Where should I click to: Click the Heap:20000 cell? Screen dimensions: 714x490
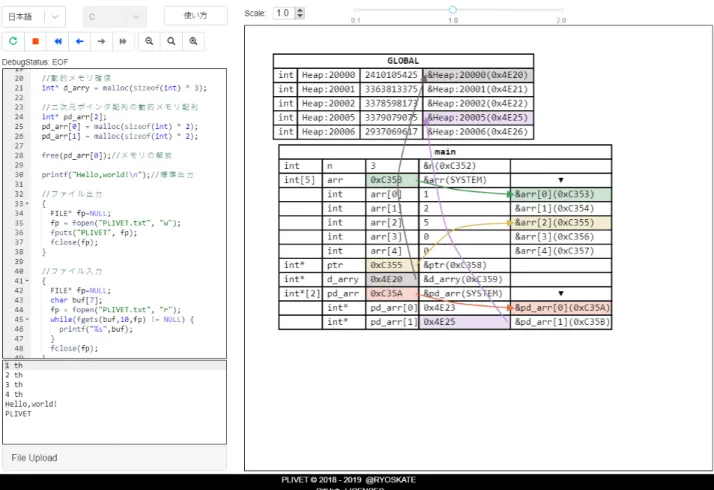[328, 75]
